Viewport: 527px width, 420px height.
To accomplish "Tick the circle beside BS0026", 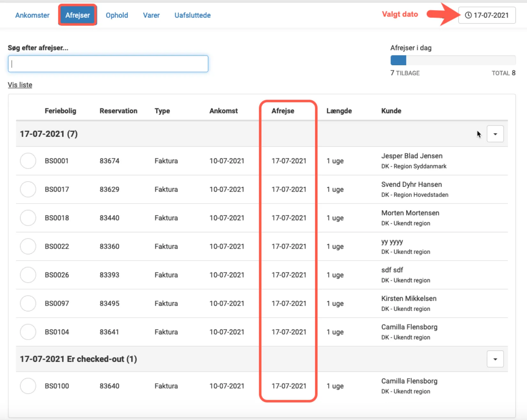I will point(28,275).
